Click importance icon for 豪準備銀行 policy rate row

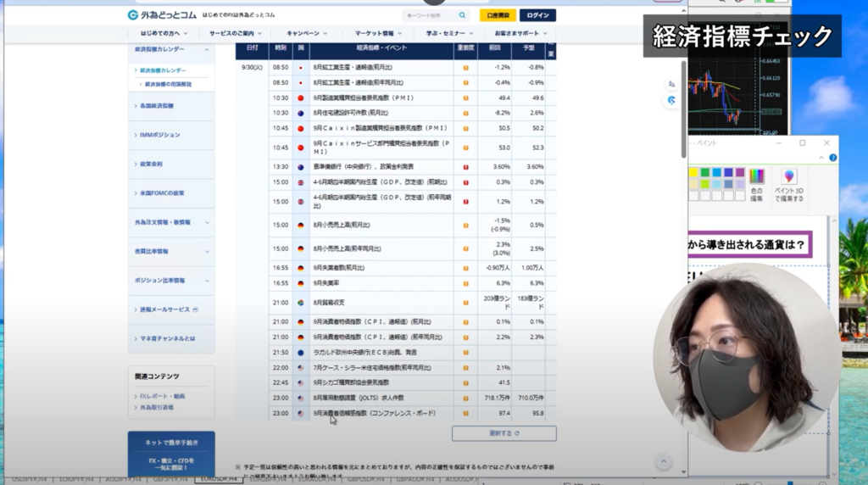pos(465,167)
